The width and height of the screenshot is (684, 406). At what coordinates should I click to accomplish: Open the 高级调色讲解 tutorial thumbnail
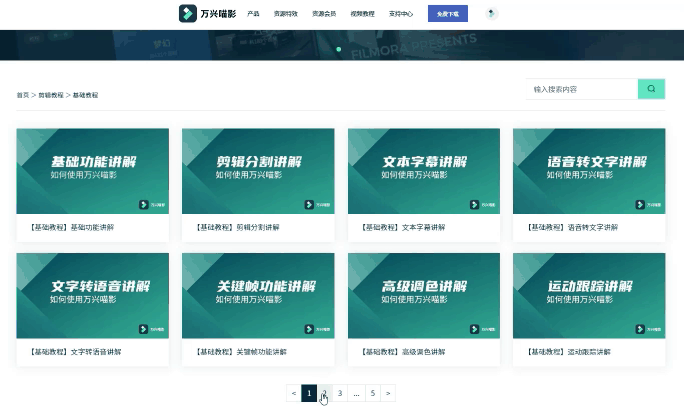coord(424,296)
